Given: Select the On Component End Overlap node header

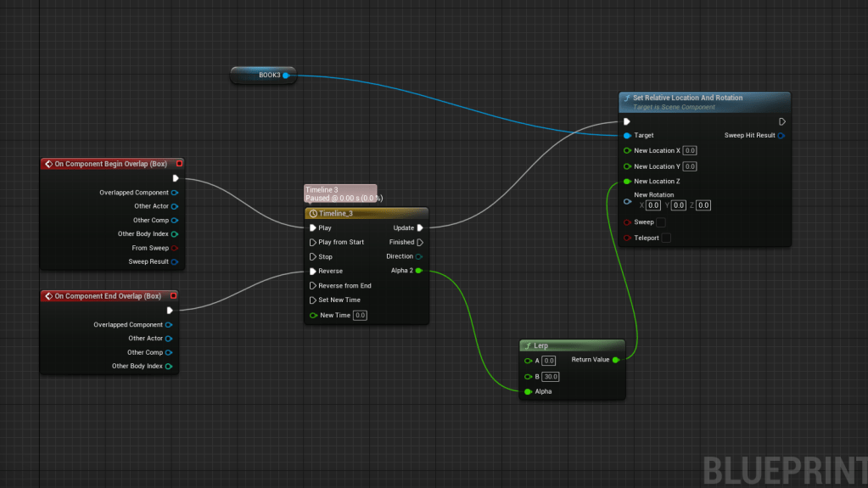Looking at the screenshot, I should 106,296.
